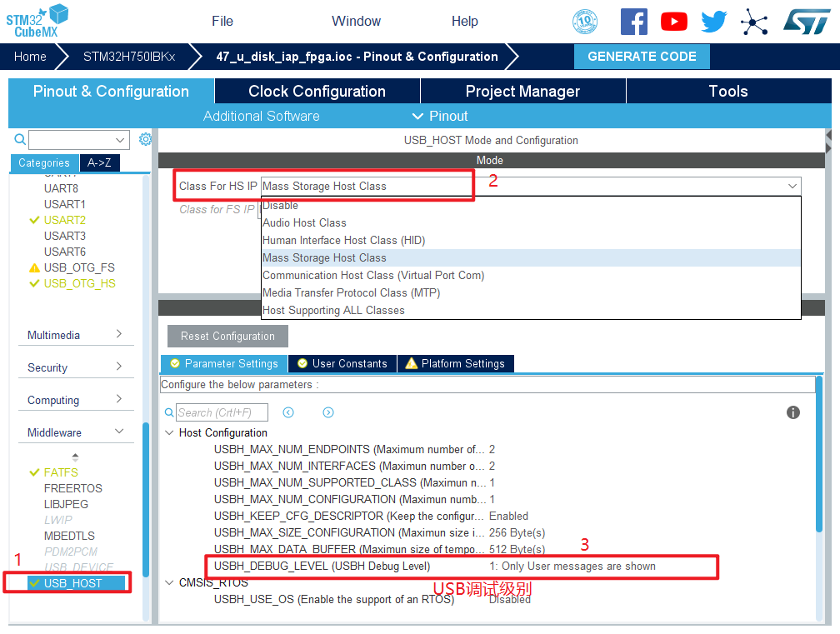This screenshot has width=840, height=634.
Task: Switch to Clock Configuration tab
Action: pyautogui.click(x=317, y=92)
